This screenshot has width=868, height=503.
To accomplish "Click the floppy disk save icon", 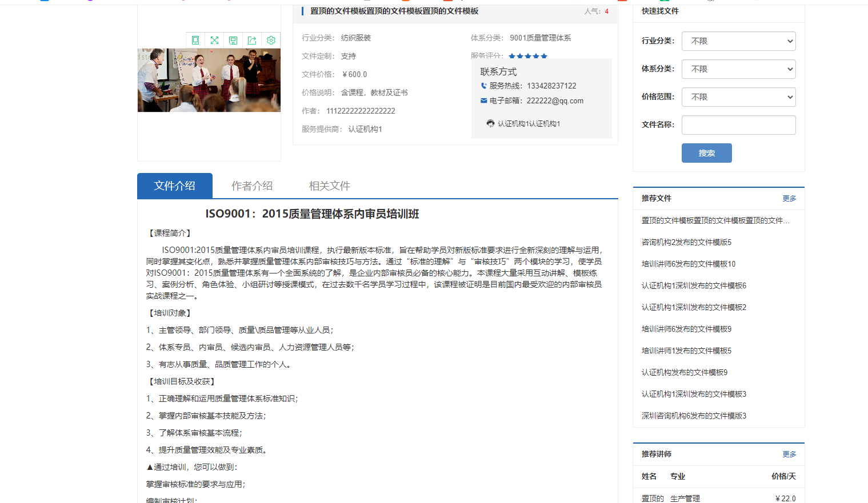I will 233,41.
